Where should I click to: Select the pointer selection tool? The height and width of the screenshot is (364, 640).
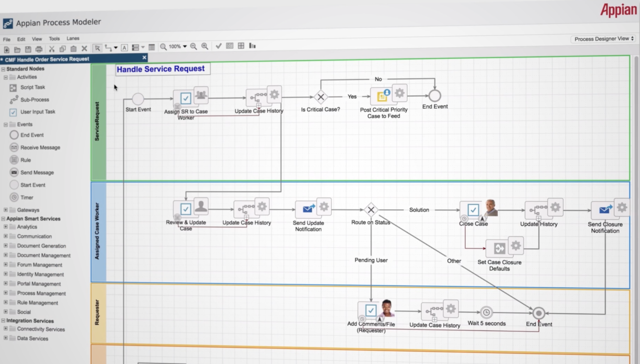pos(97,48)
